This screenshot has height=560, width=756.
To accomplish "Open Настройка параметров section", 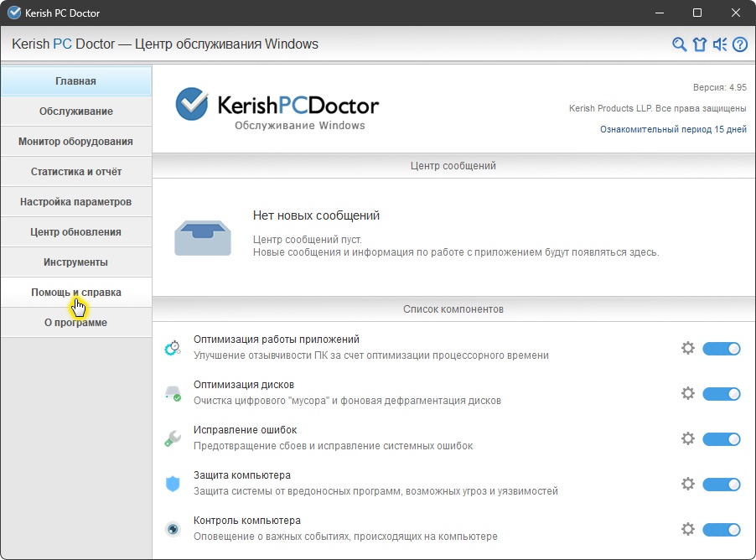I will (76, 202).
